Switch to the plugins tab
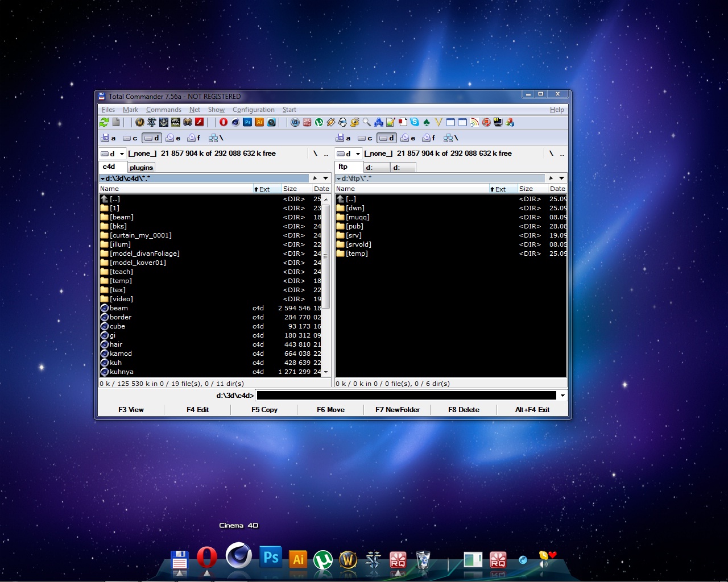 141,167
